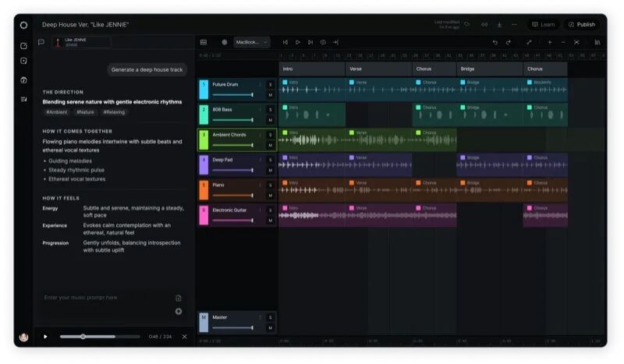This screenshot has width=624, height=364.
Task: Select the Verse section header
Action: 378,69
